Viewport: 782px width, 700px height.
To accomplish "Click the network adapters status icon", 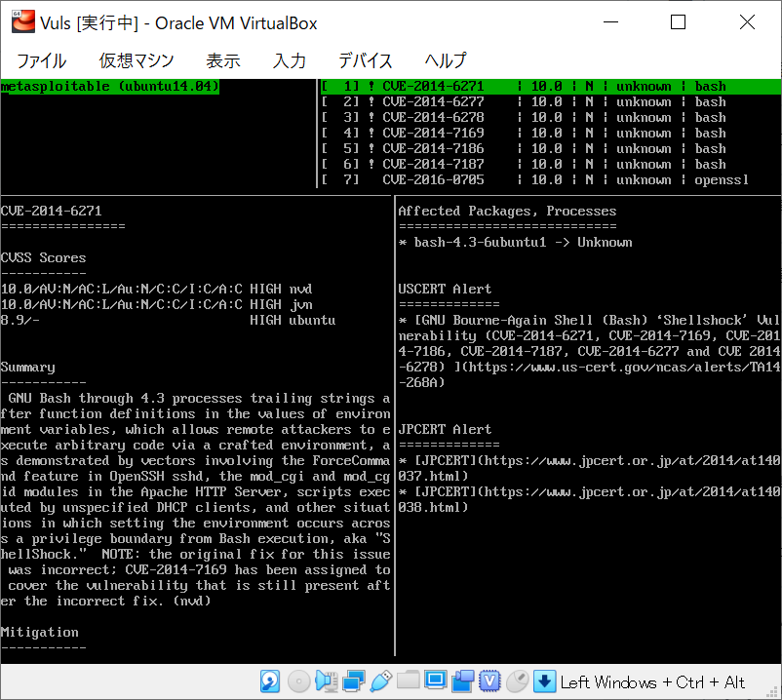I will pos(354,681).
